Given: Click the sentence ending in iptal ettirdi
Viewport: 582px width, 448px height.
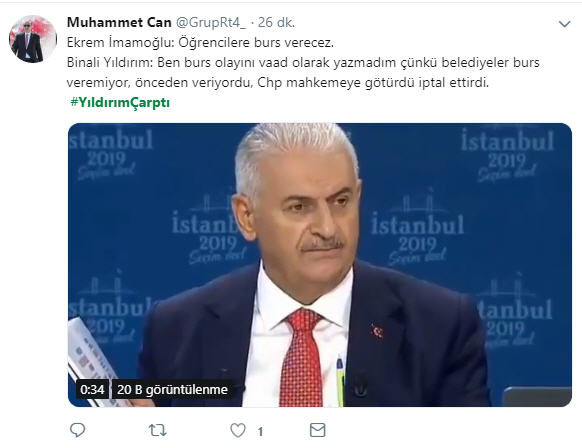Looking at the screenshot, I should 278,83.
